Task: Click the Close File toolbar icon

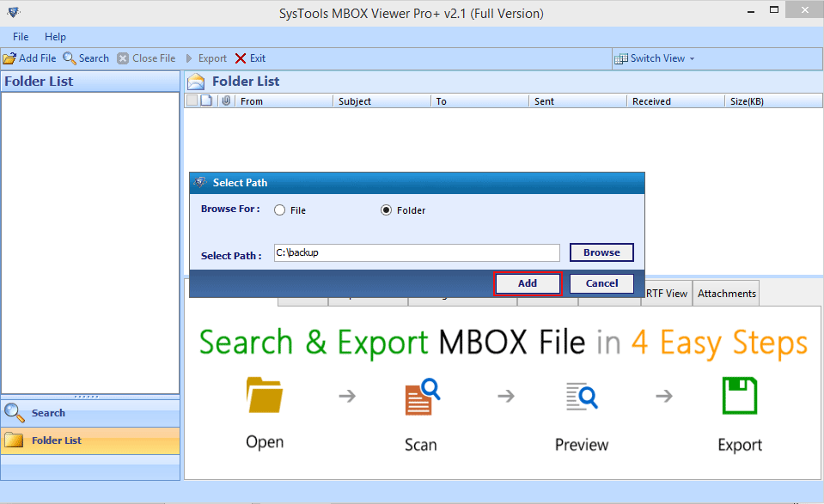Action: (x=123, y=58)
